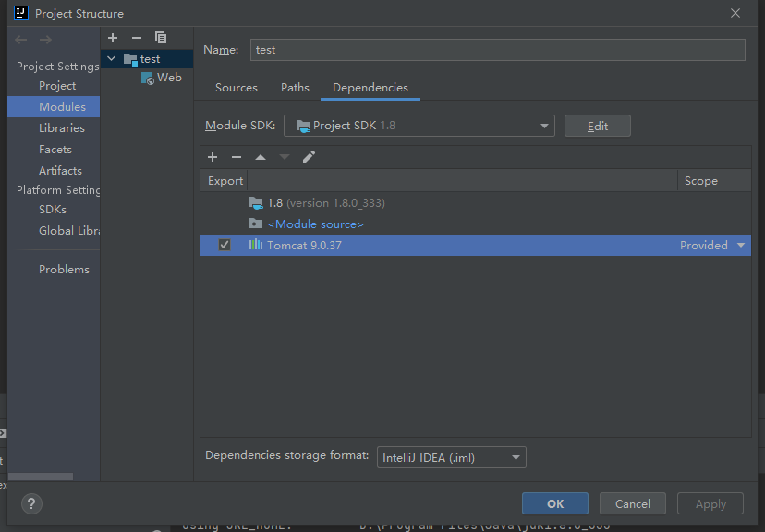Open Provided scope dropdown for Tomcat
The height and width of the screenshot is (532, 765).
click(x=741, y=246)
